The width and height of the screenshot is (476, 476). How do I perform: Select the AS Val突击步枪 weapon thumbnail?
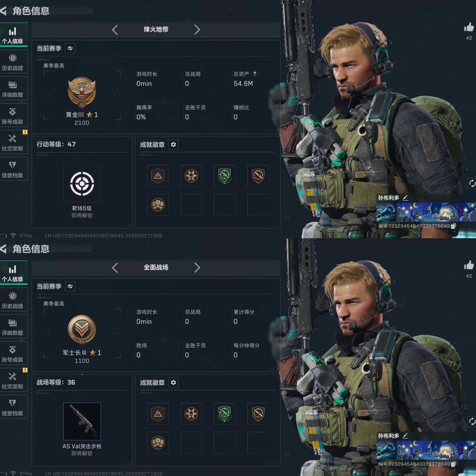click(82, 421)
